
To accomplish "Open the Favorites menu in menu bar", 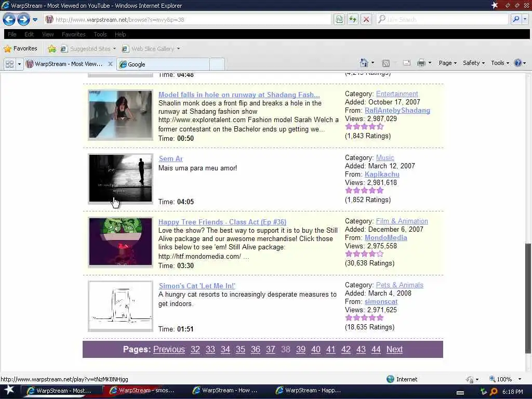I will coord(74,34).
